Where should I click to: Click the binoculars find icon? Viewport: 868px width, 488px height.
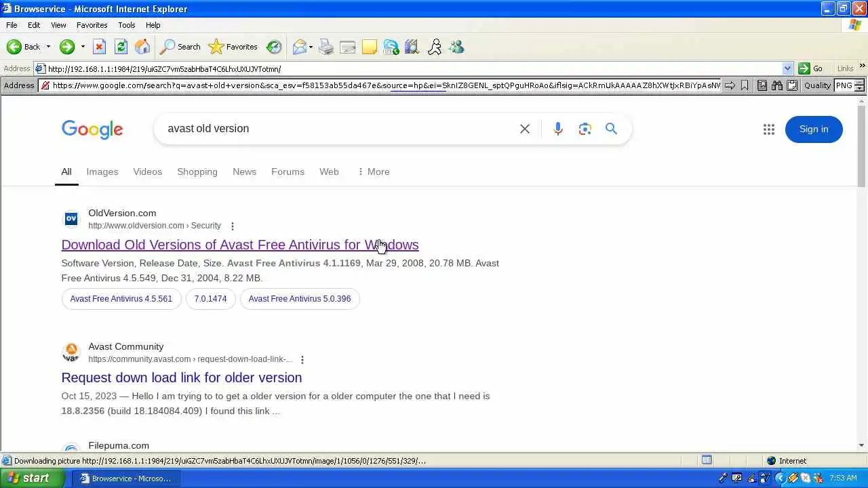pyautogui.click(x=777, y=85)
